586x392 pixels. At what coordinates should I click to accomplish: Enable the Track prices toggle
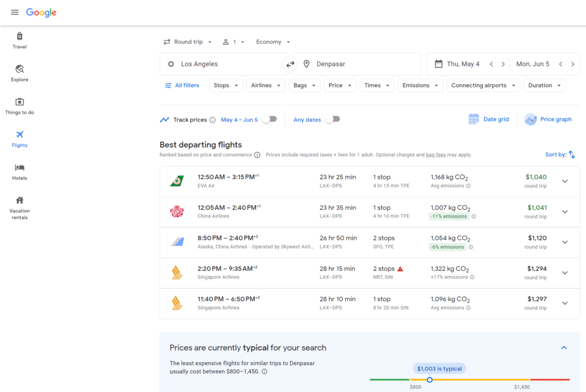point(269,120)
